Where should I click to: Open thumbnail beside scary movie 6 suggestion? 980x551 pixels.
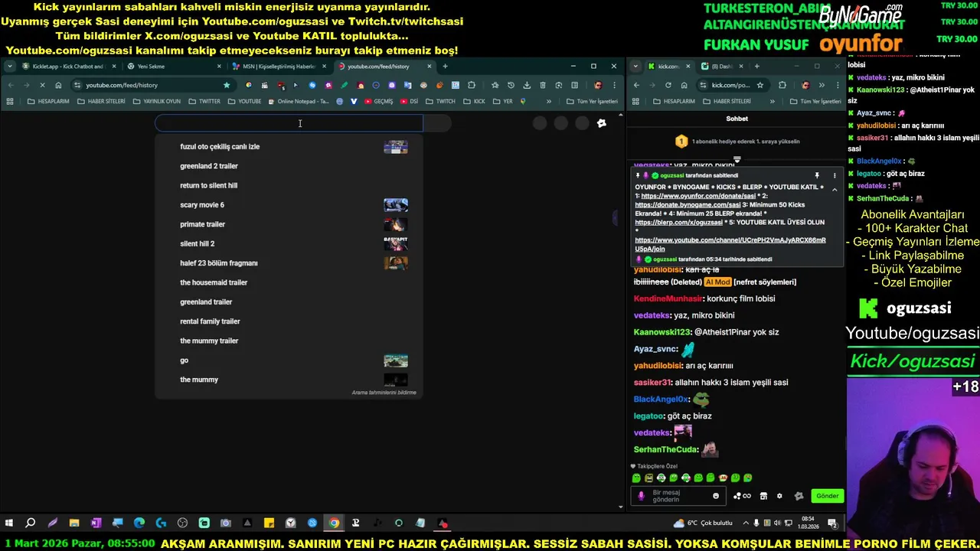click(x=396, y=205)
